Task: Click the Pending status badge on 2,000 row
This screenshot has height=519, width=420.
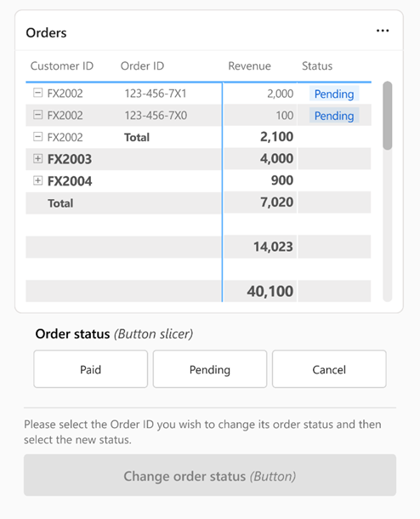Action: [334, 94]
